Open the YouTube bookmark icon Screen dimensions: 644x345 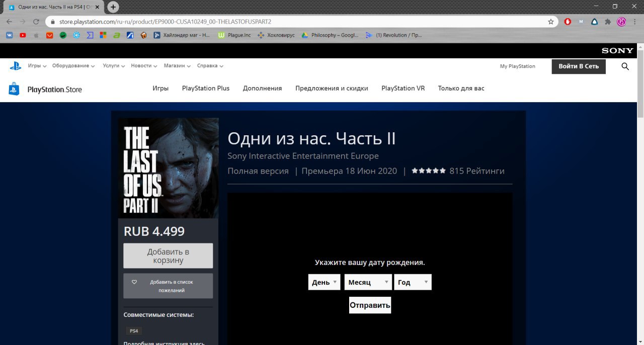coord(23,35)
